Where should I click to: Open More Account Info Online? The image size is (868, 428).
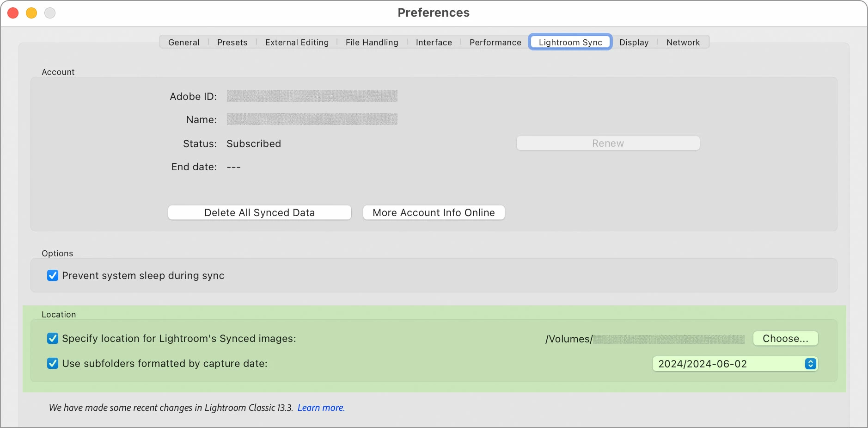click(x=434, y=212)
